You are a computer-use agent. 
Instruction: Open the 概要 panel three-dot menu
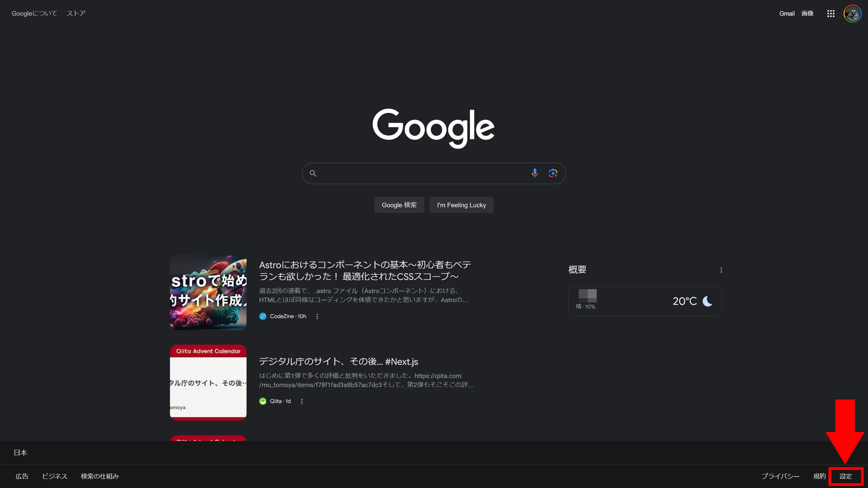[721, 270]
